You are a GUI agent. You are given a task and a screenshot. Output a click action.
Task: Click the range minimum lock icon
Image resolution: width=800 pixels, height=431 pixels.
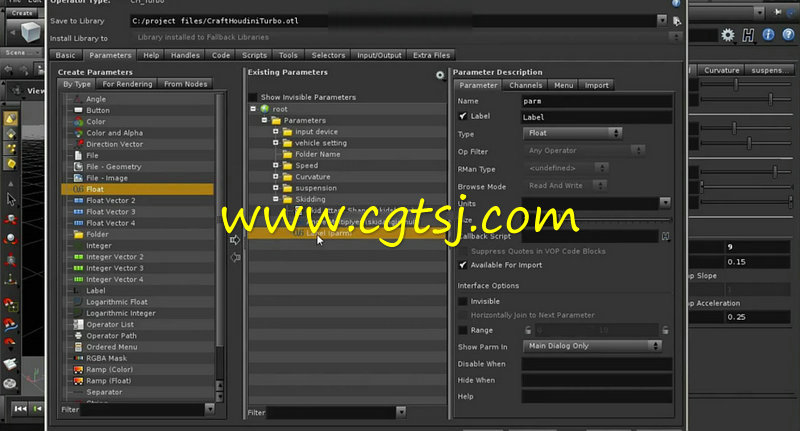(528, 330)
